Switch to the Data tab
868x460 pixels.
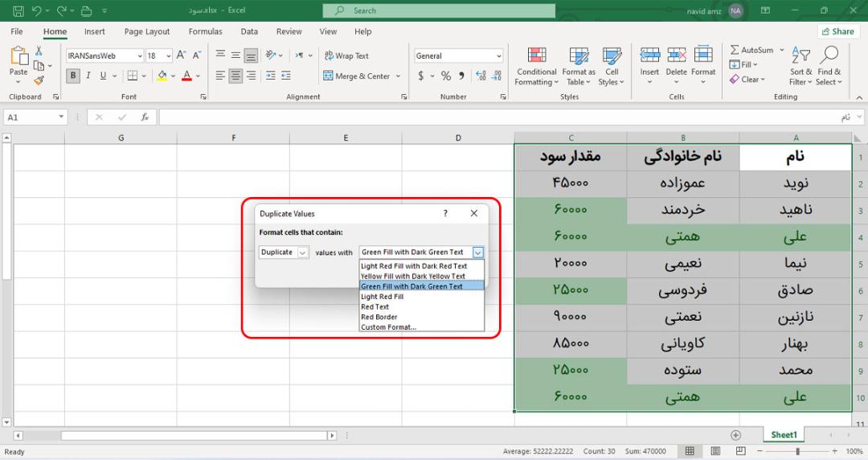249,31
